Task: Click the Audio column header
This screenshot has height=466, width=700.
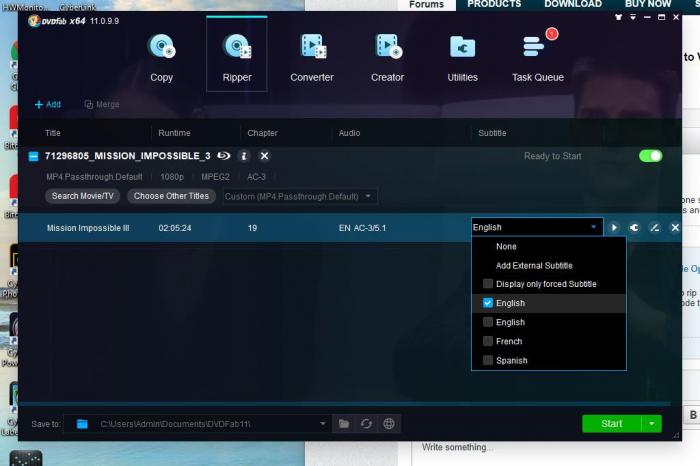Action: point(349,133)
